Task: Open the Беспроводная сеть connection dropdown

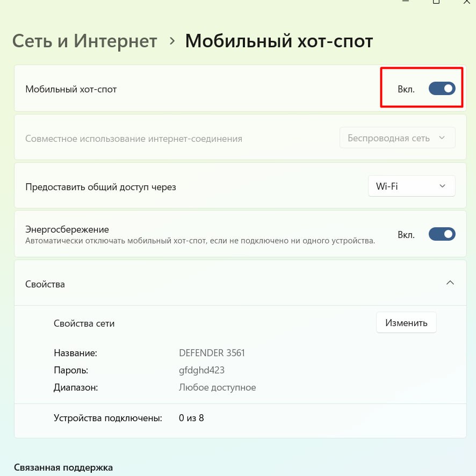Action: coord(397,138)
